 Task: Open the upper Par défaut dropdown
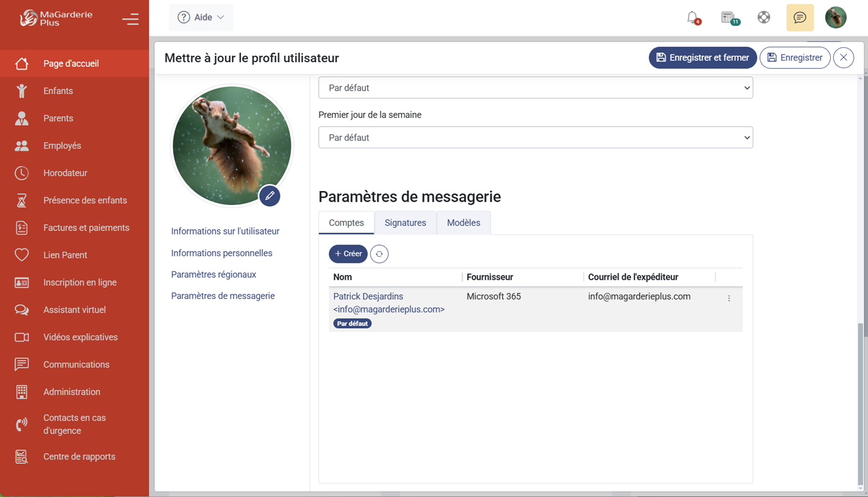[x=536, y=88]
